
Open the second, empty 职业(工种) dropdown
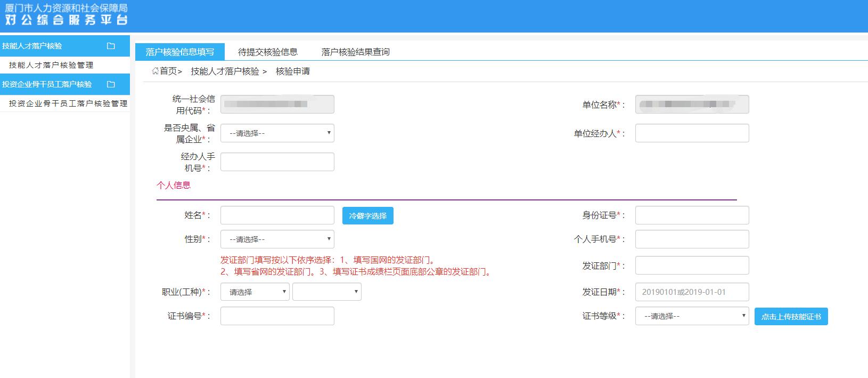(327, 292)
